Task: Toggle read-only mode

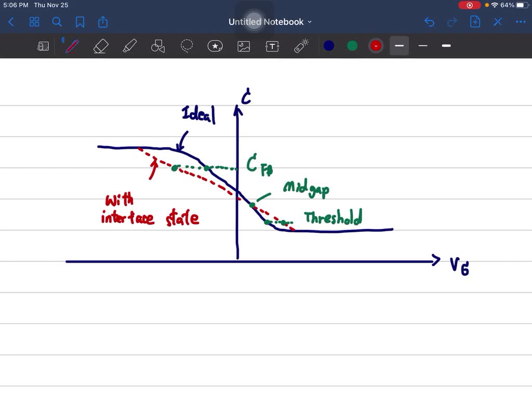Action: click(x=43, y=46)
